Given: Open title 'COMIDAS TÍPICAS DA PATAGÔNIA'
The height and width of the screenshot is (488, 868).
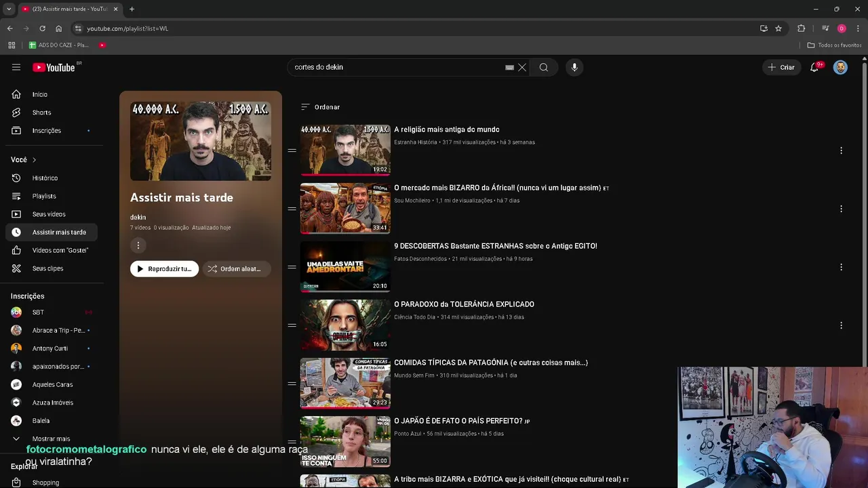Looking at the screenshot, I should pyautogui.click(x=491, y=363).
